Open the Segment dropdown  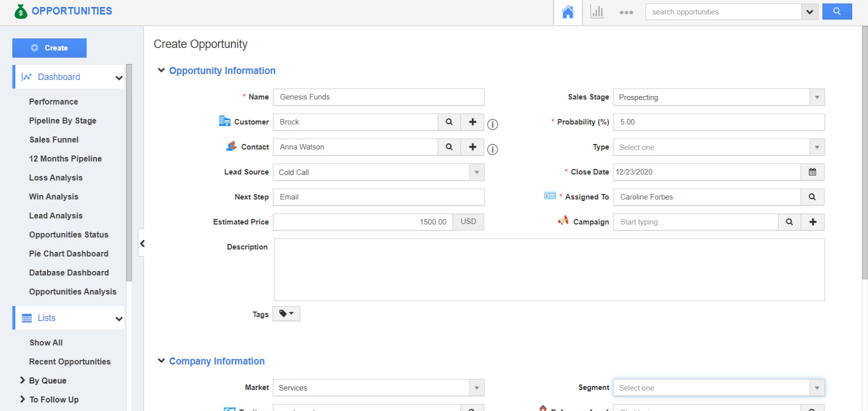pyautogui.click(x=718, y=387)
